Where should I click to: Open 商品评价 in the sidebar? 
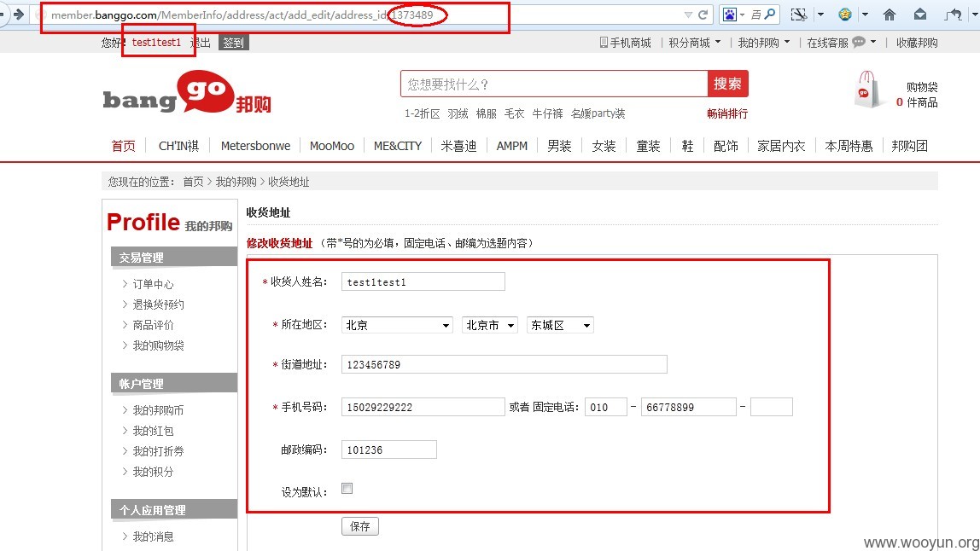pyautogui.click(x=153, y=326)
